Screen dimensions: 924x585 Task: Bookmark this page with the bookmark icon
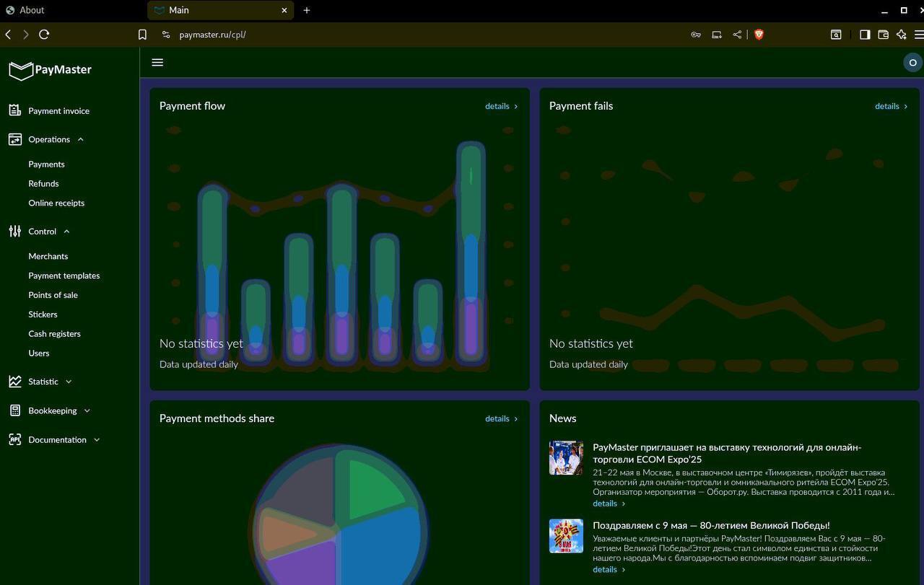pos(142,35)
